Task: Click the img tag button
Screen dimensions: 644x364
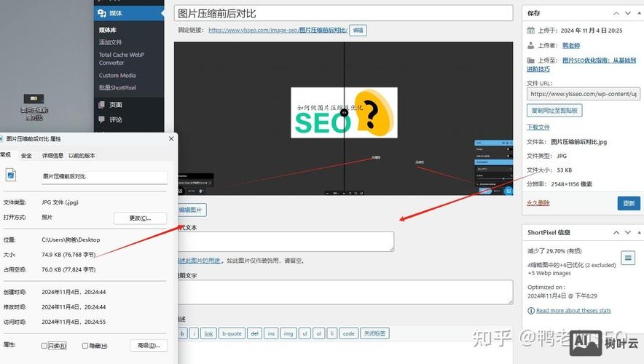Action: (x=288, y=333)
